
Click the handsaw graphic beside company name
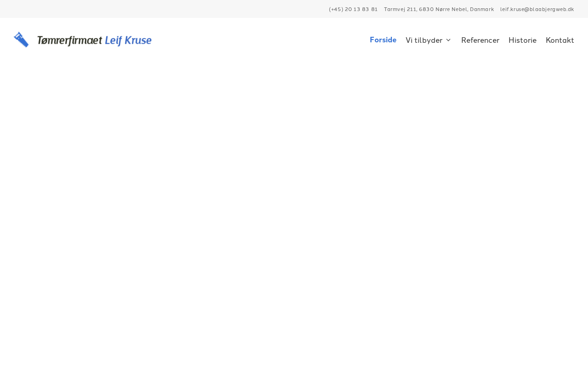(x=21, y=40)
